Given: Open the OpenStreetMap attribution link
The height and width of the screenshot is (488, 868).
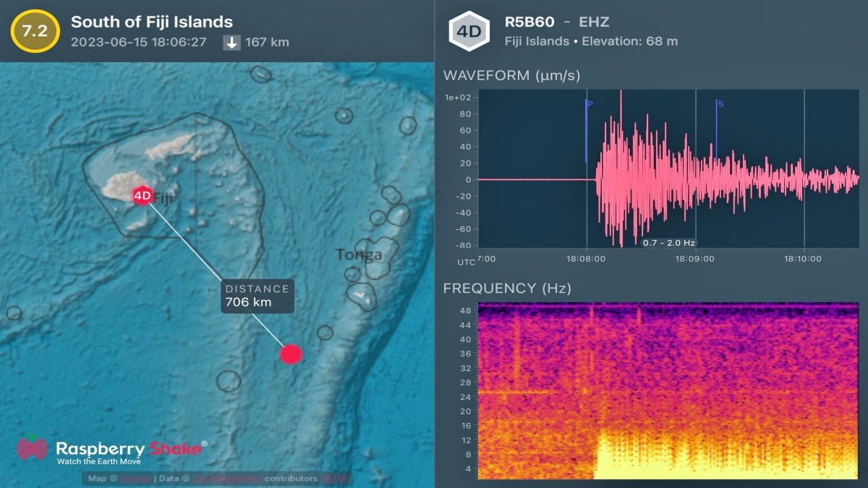Looking at the screenshot, I should point(226,479).
